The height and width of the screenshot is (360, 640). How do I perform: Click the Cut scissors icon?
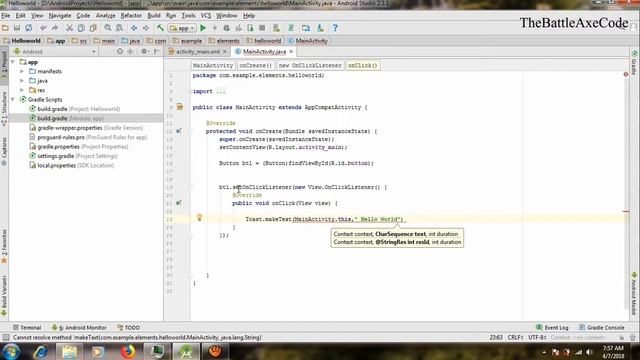tap(69, 28)
